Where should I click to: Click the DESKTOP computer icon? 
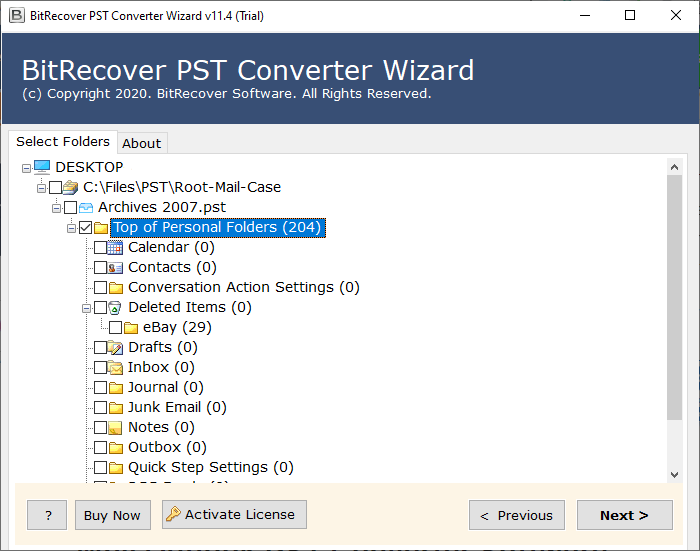(42, 167)
